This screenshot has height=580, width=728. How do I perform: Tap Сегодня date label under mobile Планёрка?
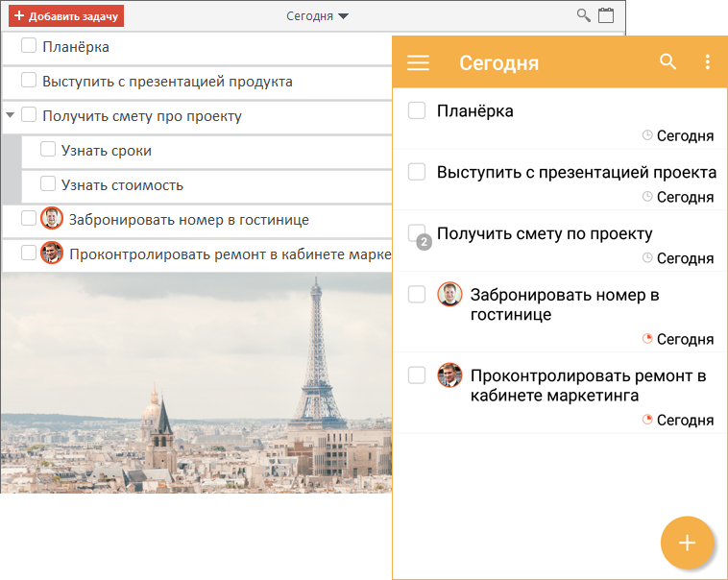(x=685, y=135)
